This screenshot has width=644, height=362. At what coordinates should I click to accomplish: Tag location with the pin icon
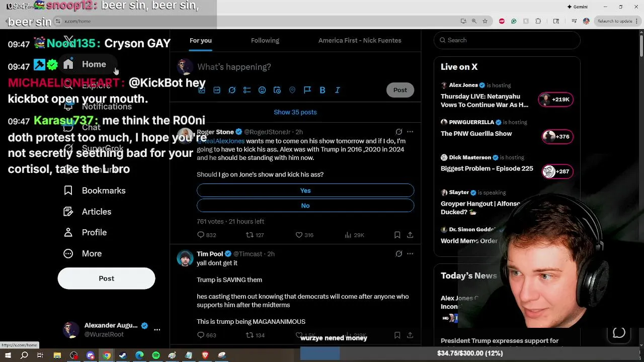292,90
